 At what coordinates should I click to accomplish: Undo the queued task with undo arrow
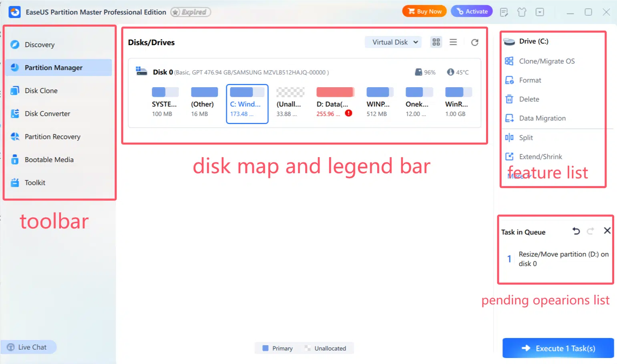coord(576,231)
